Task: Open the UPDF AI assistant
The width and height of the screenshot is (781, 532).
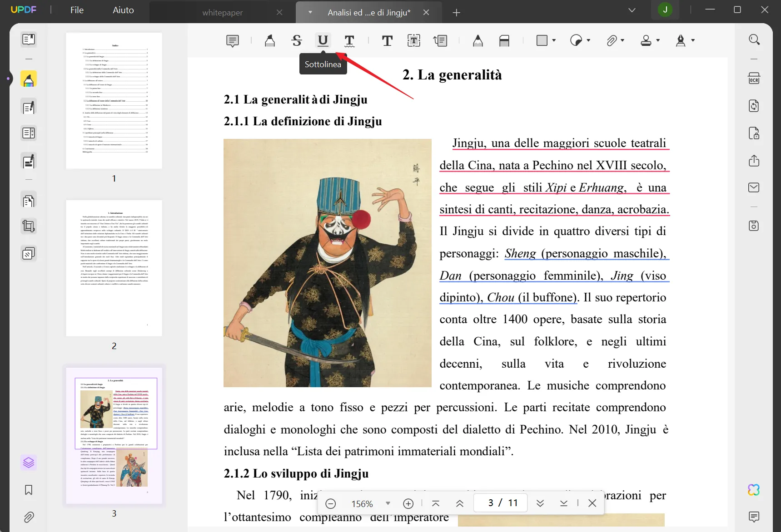Action: pyautogui.click(x=754, y=490)
